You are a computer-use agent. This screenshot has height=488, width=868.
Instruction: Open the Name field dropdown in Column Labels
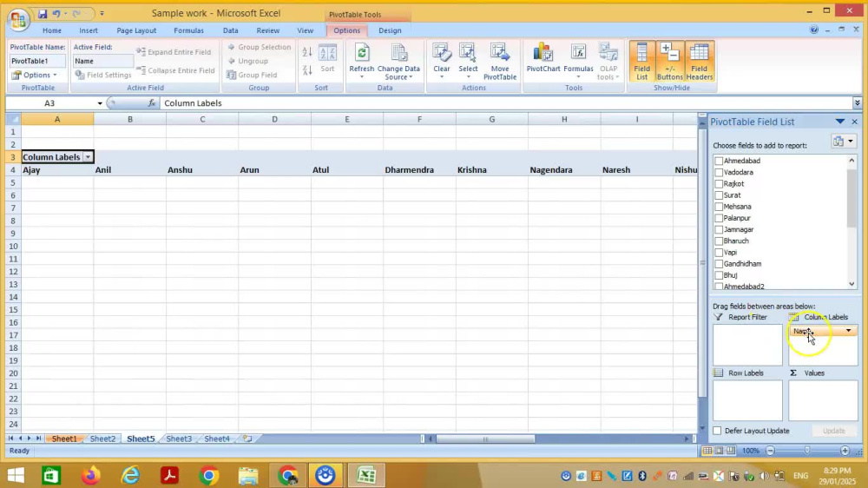click(x=848, y=331)
